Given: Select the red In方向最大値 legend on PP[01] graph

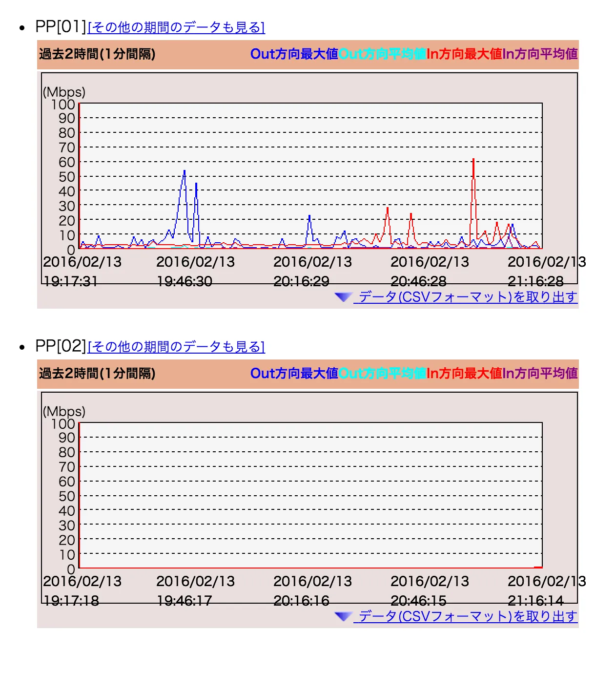Looking at the screenshot, I should pos(464,55).
